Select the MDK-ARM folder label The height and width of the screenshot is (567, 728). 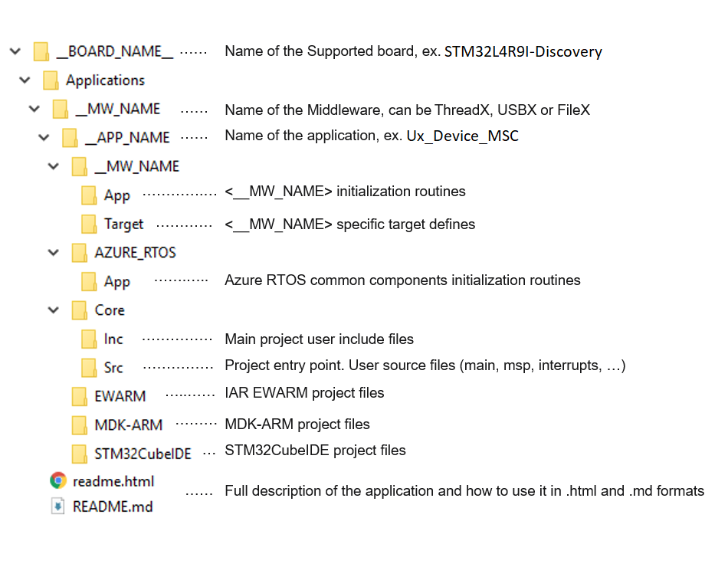pyautogui.click(x=129, y=425)
